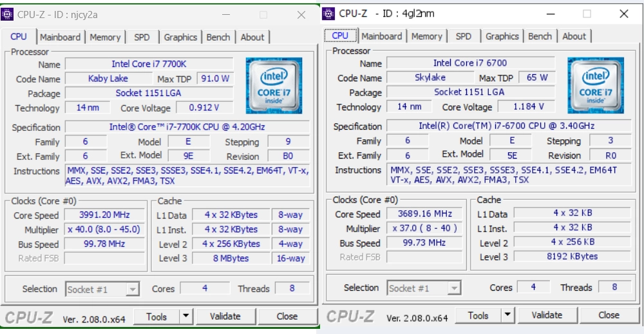Click the Intel Core i7 6700 name field
644x334 pixels.
[x=471, y=63]
